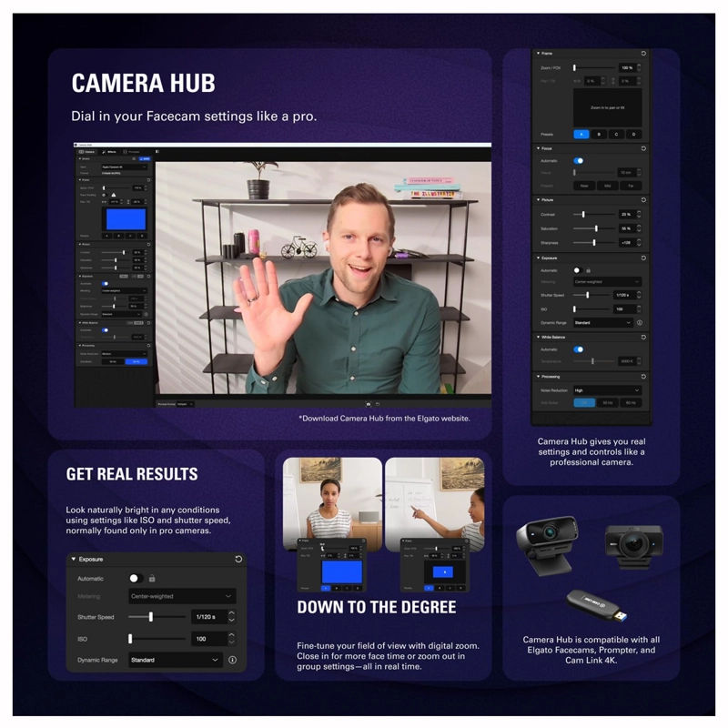Open Input device dropdown in Camera Hub window

125,167
